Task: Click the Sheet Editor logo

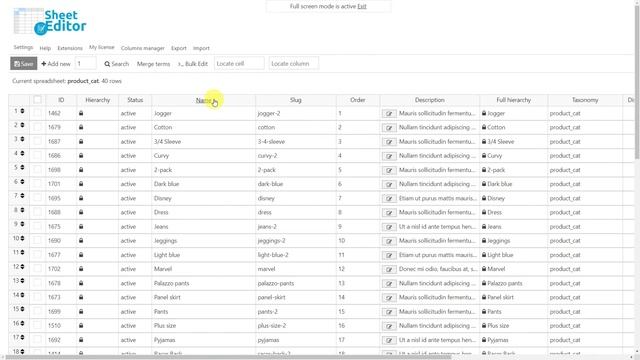Action: [50, 22]
